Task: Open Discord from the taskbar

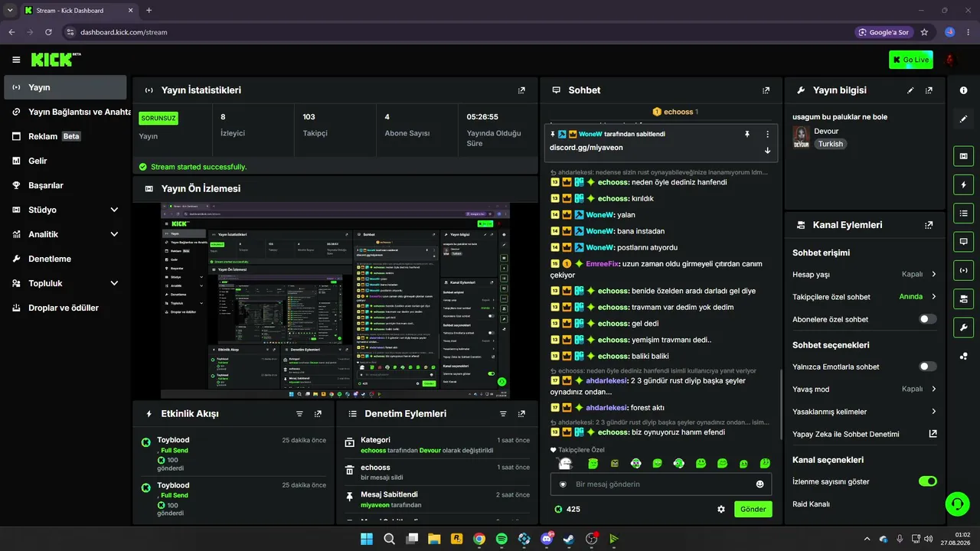Action: (547, 539)
